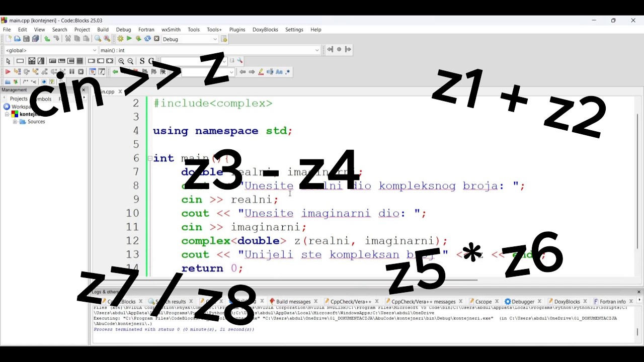Paste clipboard toolbar icon

pyautogui.click(x=87, y=39)
